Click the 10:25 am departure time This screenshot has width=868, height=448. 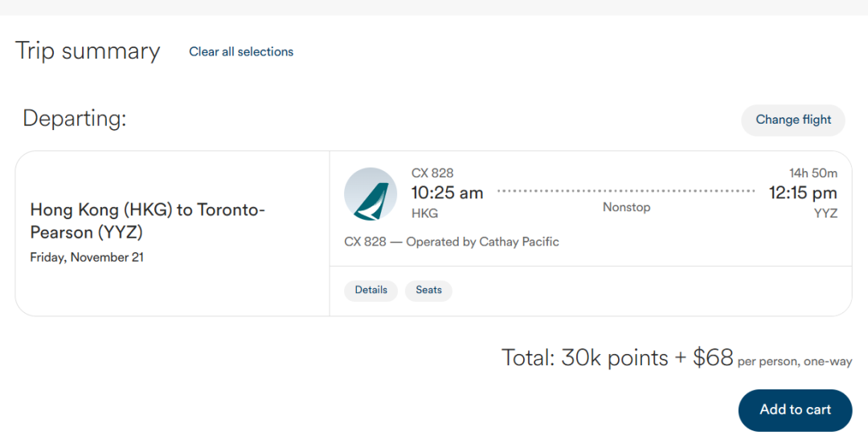coord(447,193)
